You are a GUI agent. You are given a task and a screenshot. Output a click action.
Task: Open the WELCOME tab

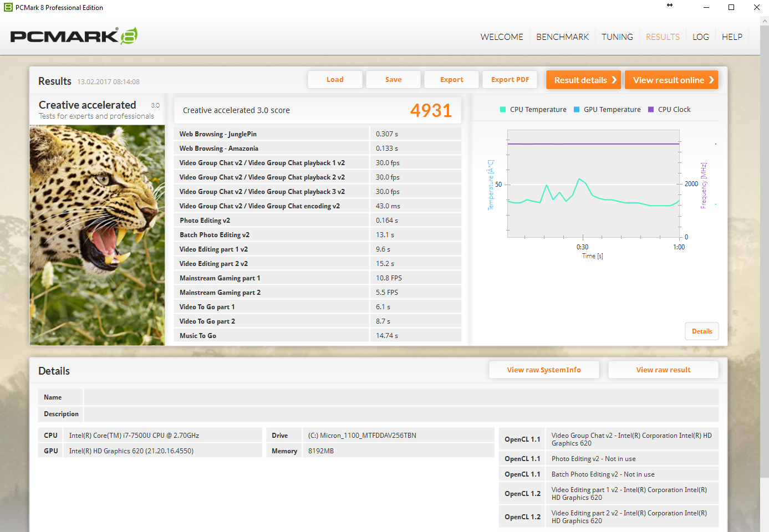[x=502, y=37]
